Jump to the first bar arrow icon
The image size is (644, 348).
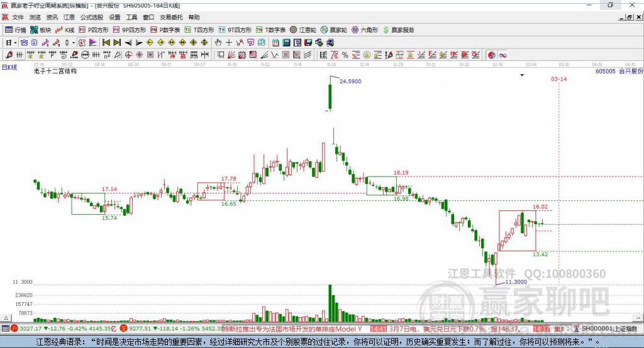click(x=106, y=43)
